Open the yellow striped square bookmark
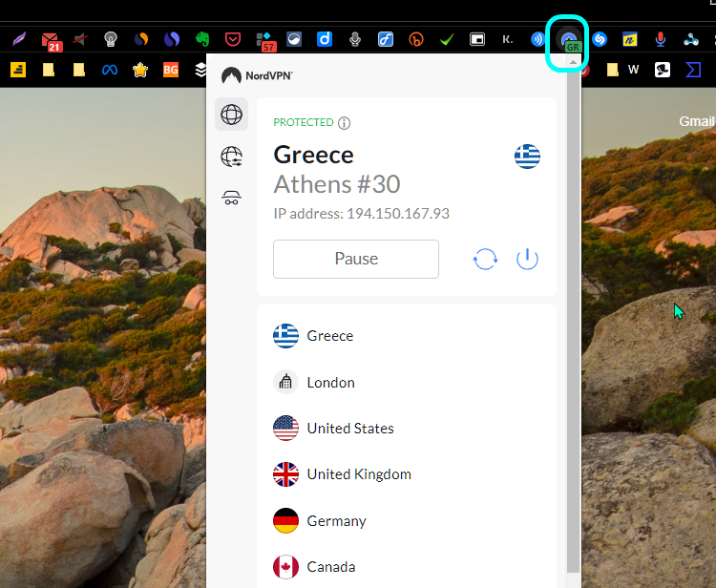 (18, 70)
